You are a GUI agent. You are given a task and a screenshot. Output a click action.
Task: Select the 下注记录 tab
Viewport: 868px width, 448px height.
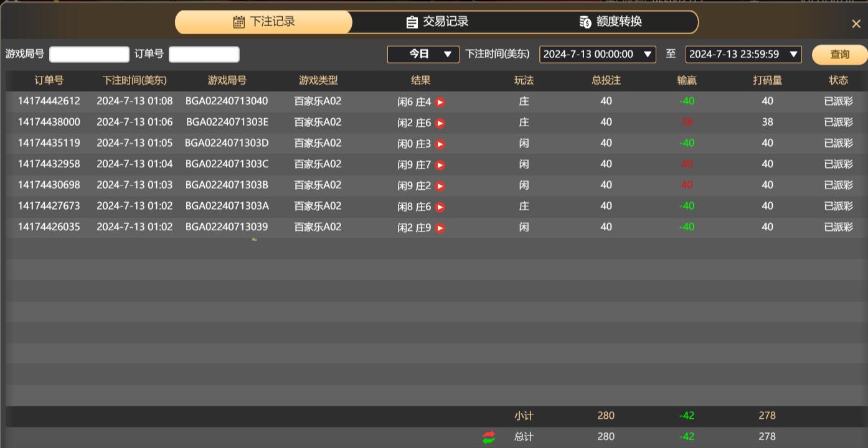point(263,22)
